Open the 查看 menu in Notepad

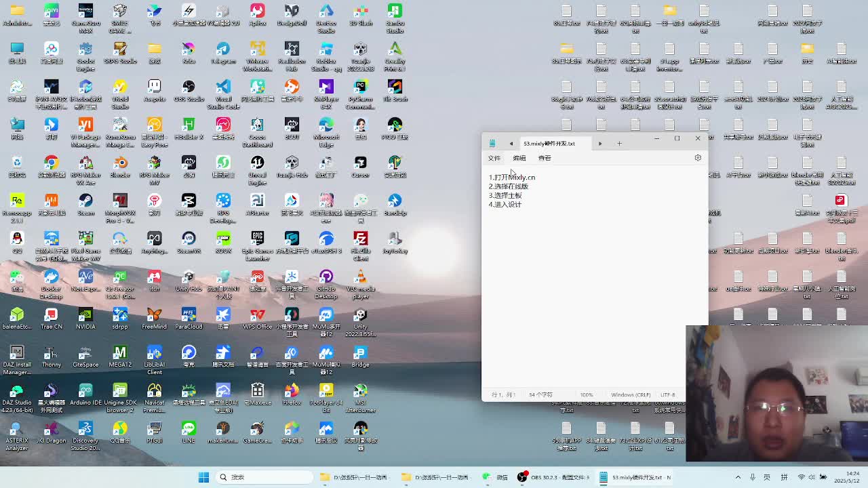pos(545,158)
